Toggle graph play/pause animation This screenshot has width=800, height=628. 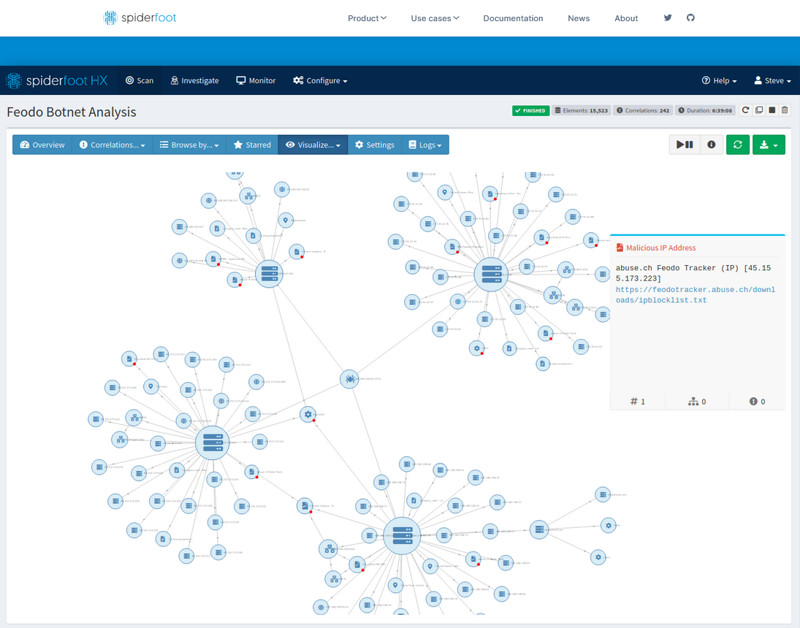(x=685, y=145)
